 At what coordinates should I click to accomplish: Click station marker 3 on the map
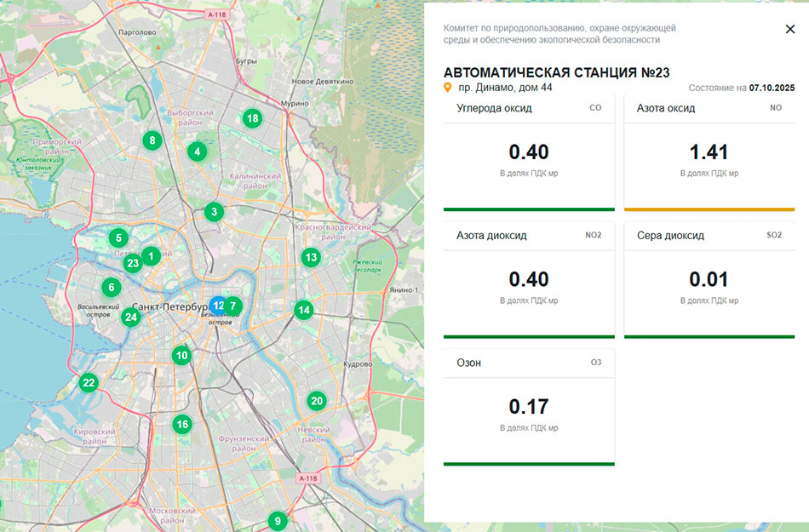pyautogui.click(x=214, y=212)
